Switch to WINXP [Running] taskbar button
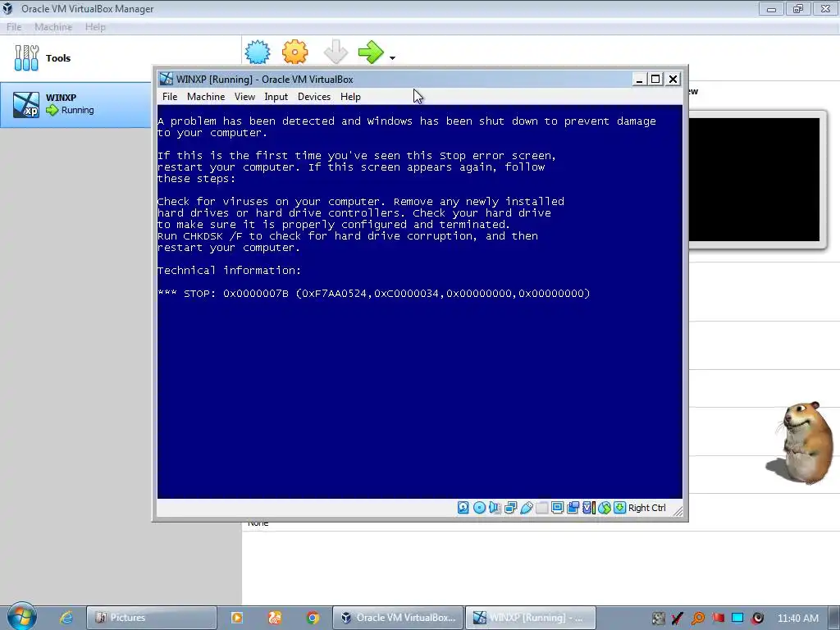 (531, 618)
